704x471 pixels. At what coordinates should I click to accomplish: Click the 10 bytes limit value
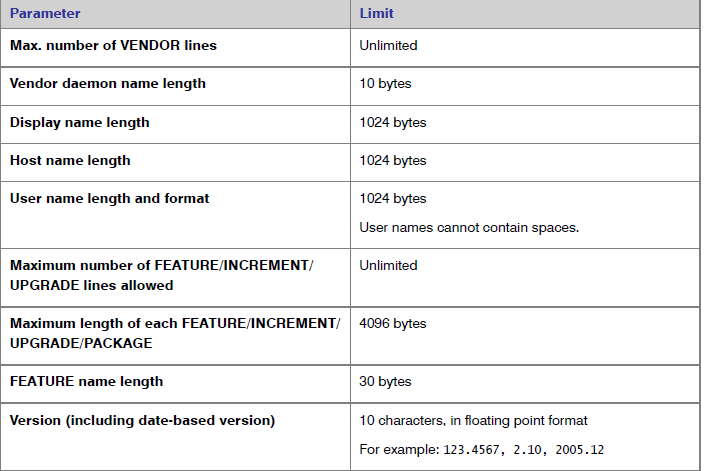pyautogui.click(x=385, y=84)
